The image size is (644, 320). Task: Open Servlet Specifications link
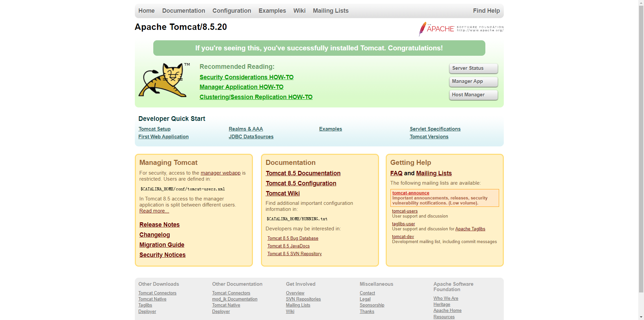[x=435, y=129]
